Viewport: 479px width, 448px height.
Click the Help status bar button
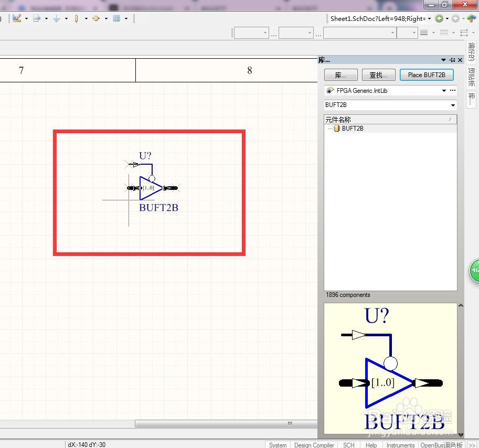coord(371,445)
